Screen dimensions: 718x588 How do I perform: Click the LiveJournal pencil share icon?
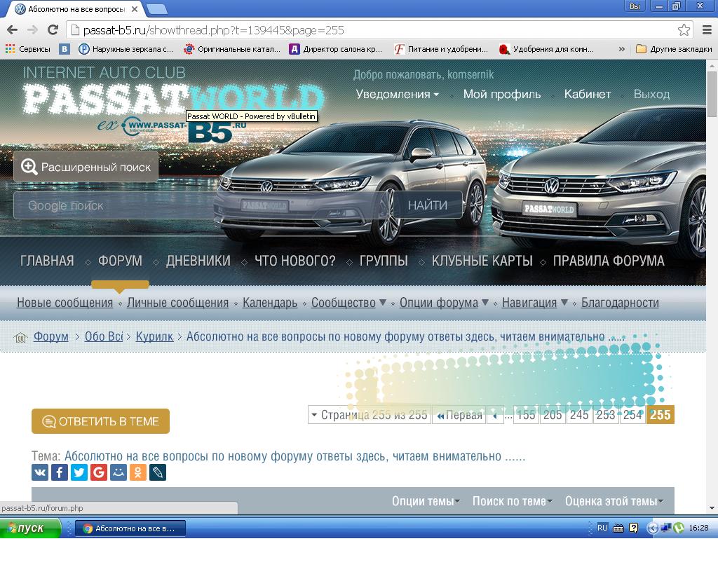coord(158,473)
